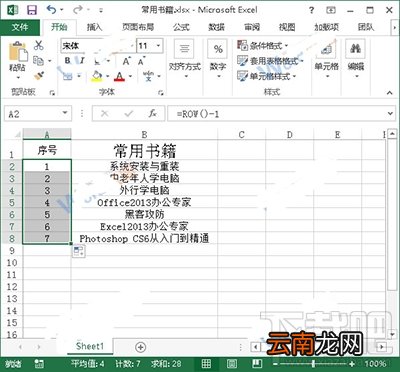Open the Paste options dropdown arrow
The width and height of the screenshot is (400, 372).
click(x=18, y=77)
